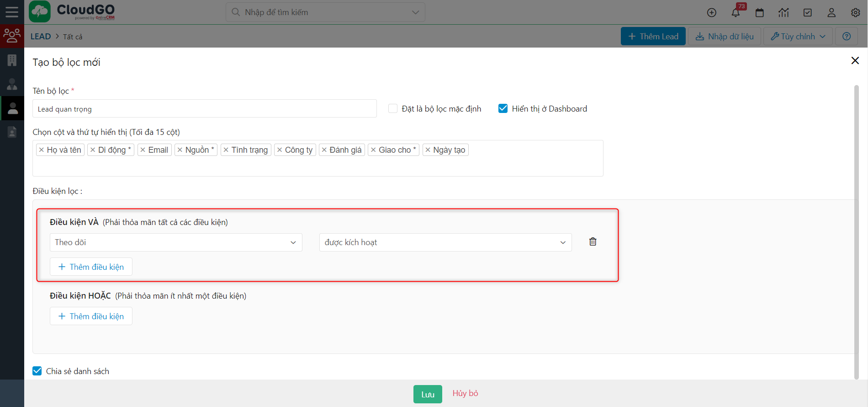Open the settings gear icon
868x407 pixels.
(856, 13)
